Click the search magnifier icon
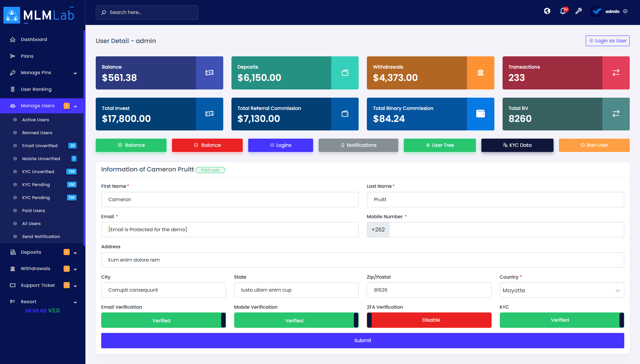 [104, 12]
